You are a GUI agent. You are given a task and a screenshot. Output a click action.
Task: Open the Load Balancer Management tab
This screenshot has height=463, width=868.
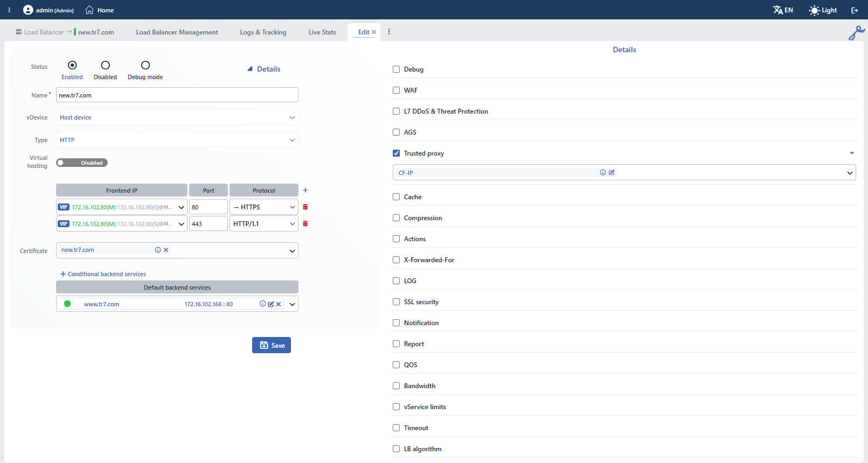tap(177, 32)
